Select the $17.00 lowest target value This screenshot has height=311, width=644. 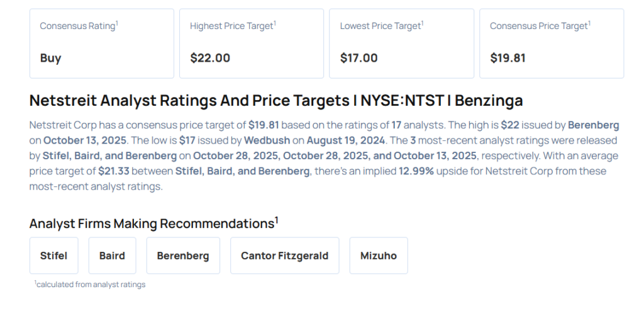point(359,58)
